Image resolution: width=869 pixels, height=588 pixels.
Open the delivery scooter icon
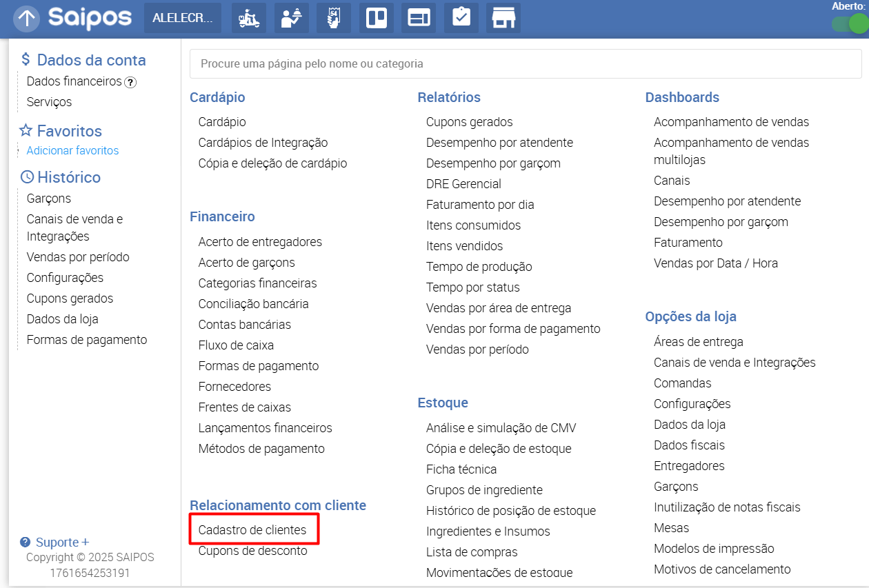point(248,19)
